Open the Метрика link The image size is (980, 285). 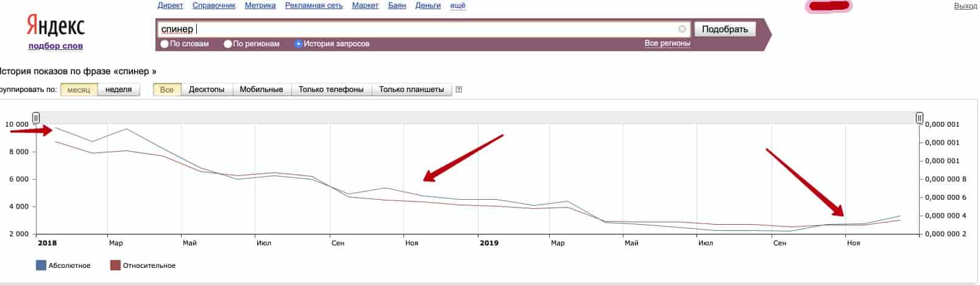point(260,5)
